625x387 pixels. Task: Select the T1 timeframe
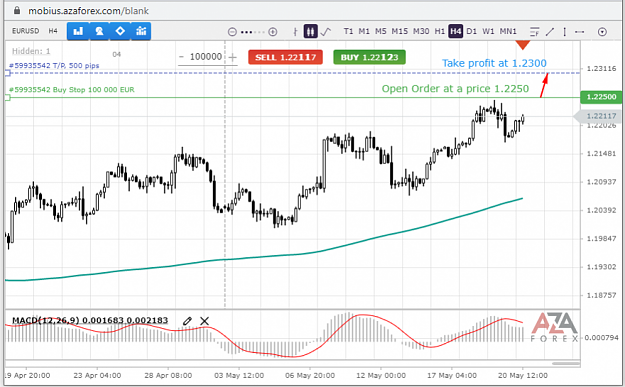coord(348,31)
